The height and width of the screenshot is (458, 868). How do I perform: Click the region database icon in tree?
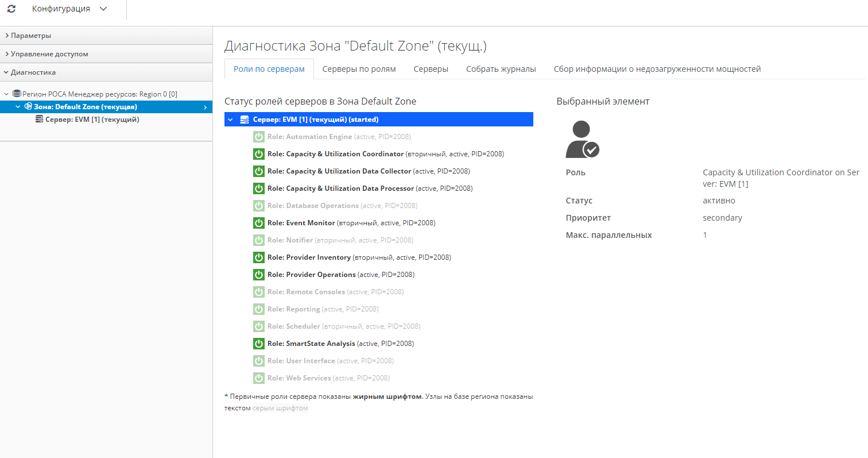17,94
